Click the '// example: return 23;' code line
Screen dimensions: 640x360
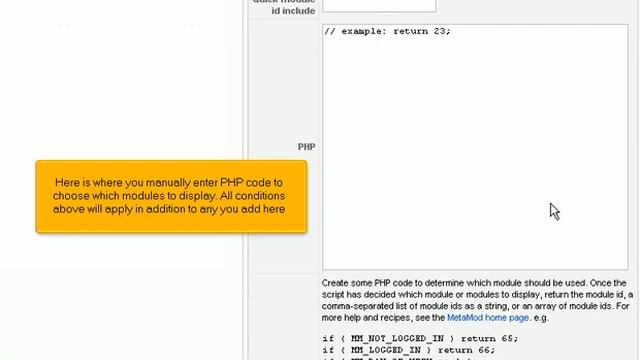click(387, 31)
